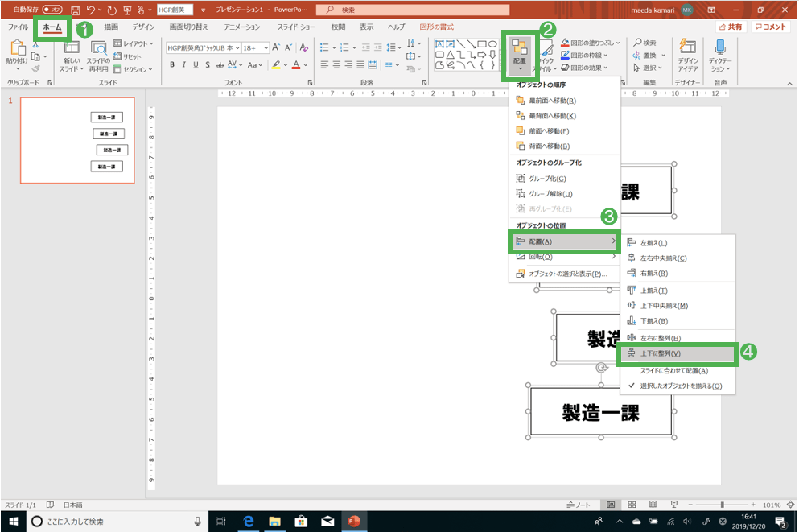The image size is (799, 532).
Task: Toggle Italic formatting
Action: pyautogui.click(x=184, y=64)
